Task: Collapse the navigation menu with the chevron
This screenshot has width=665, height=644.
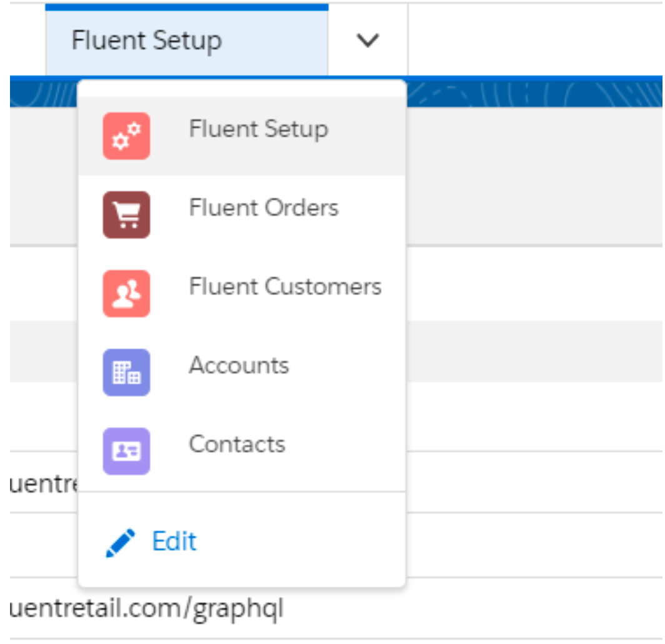Action: click(367, 41)
